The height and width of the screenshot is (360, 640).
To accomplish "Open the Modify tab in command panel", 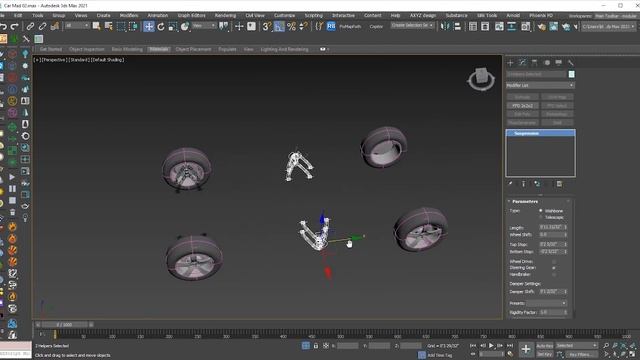I will 522,62.
